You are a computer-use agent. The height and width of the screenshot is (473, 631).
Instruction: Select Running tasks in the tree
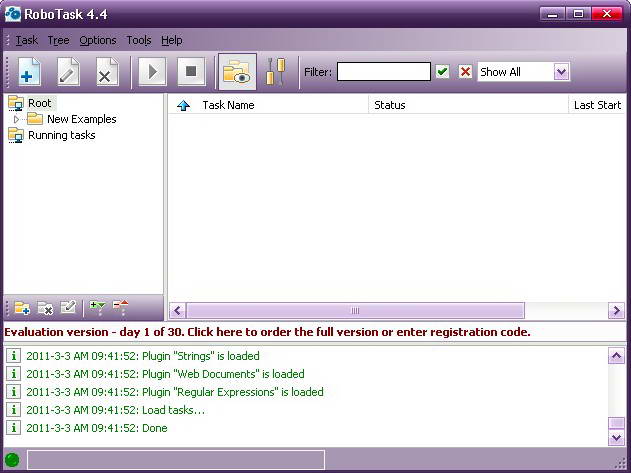(62, 135)
